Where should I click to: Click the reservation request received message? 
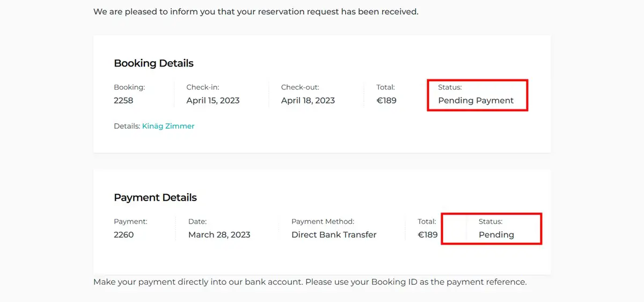[x=255, y=11]
